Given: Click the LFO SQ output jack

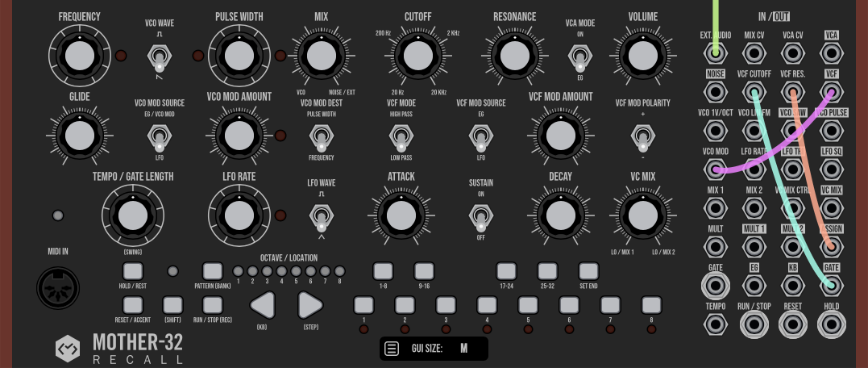Looking at the screenshot, I should pyautogui.click(x=832, y=170).
